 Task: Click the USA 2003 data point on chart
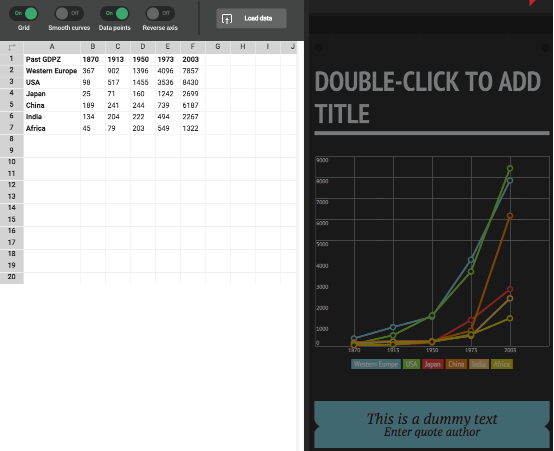tap(510, 169)
